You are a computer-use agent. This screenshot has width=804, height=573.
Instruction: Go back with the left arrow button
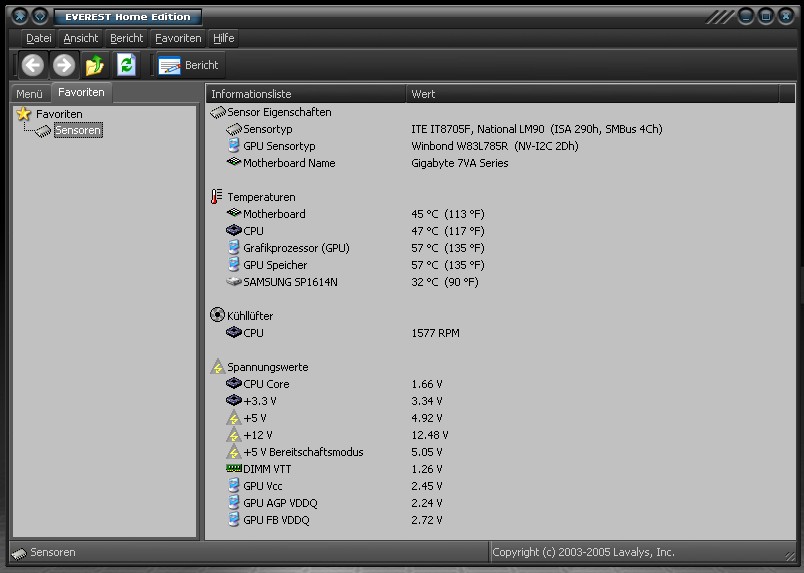(33, 65)
